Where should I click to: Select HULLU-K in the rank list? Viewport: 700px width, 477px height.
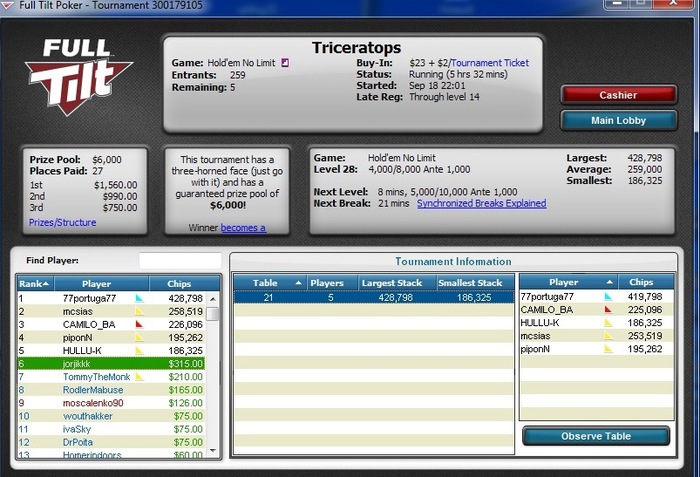click(x=112, y=350)
